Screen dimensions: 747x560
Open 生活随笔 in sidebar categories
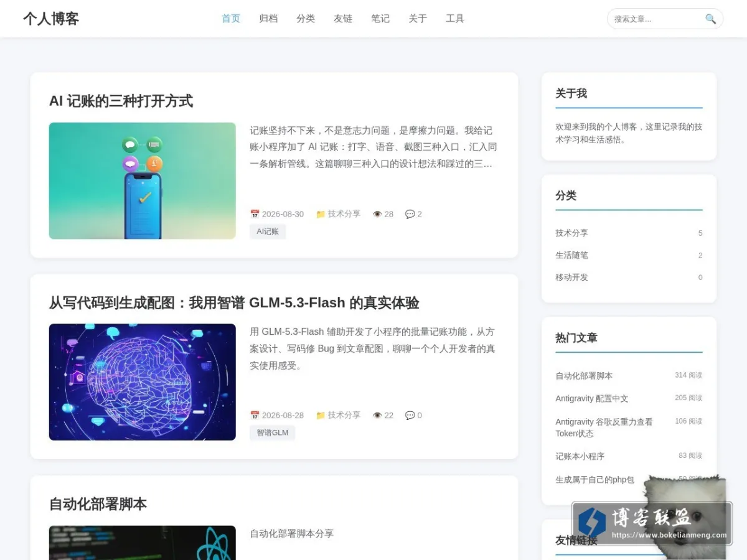tap(571, 255)
